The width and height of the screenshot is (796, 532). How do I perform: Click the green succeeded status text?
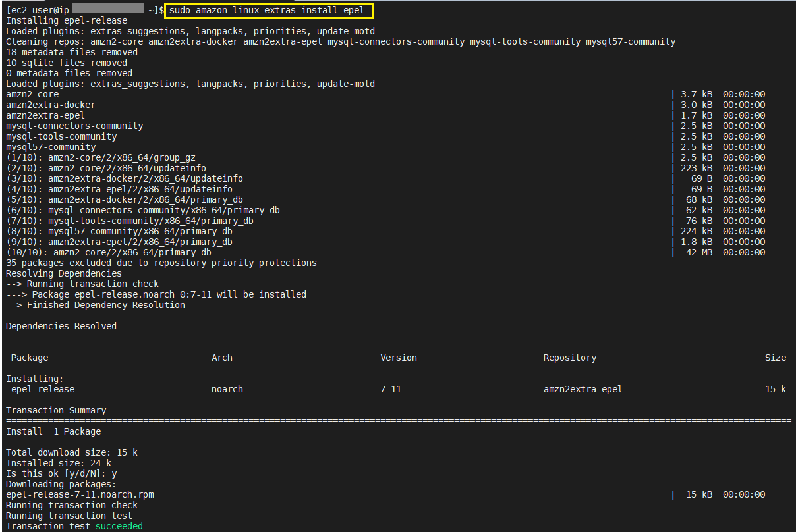(x=119, y=525)
